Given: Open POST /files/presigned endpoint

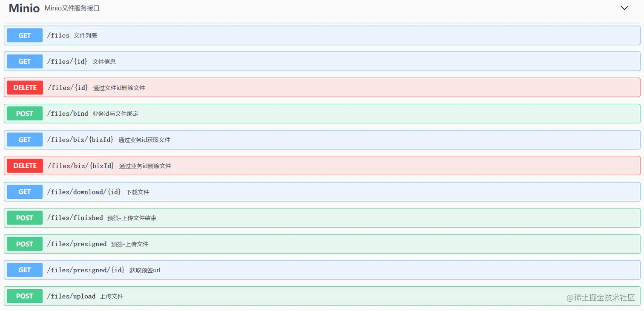Looking at the screenshot, I should click(322, 244).
